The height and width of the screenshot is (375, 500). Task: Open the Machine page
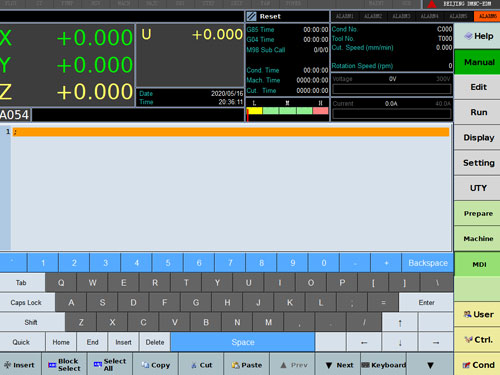pos(477,239)
